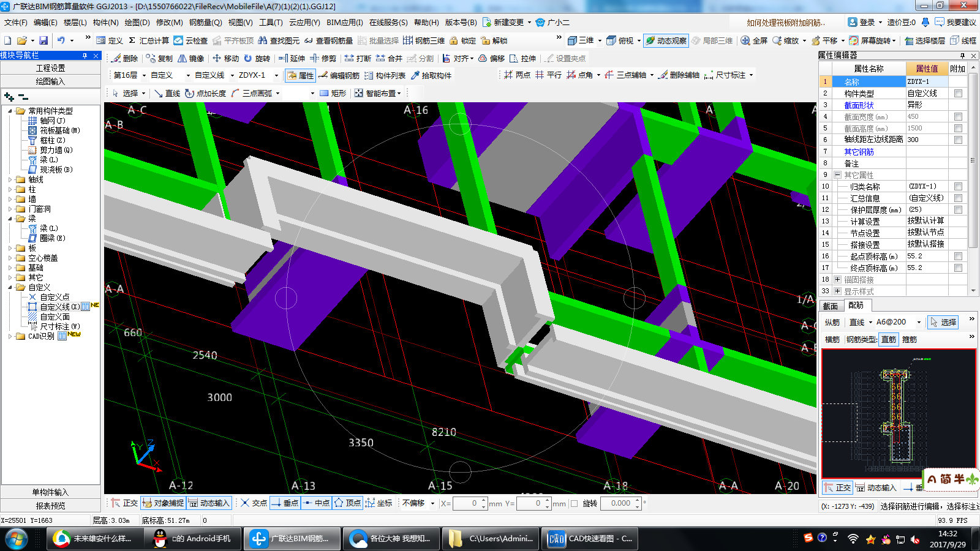Open the 钢筋量(Q) menu
980x551 pixels.
pos(205,22)
